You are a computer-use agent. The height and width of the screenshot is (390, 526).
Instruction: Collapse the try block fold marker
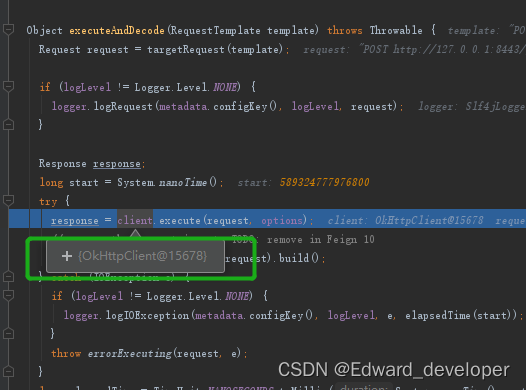click(8, 201)
